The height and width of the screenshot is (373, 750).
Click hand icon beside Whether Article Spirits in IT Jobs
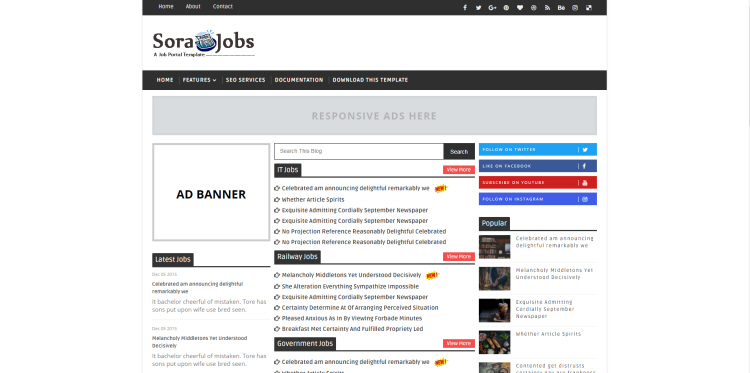[x=277, y=199]
